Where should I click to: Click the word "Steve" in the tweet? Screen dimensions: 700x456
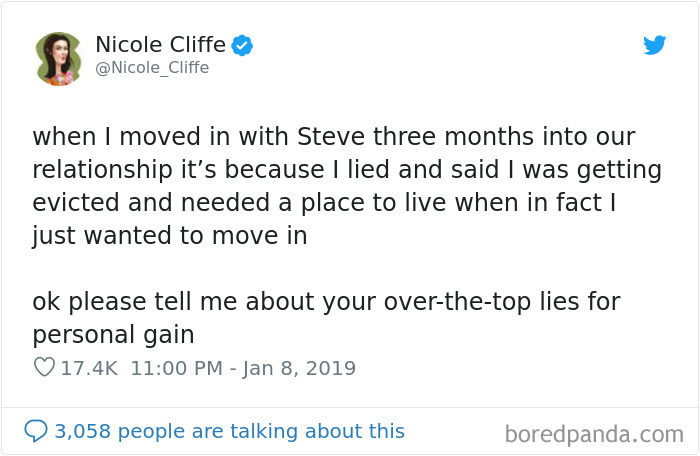pos(331,136)
